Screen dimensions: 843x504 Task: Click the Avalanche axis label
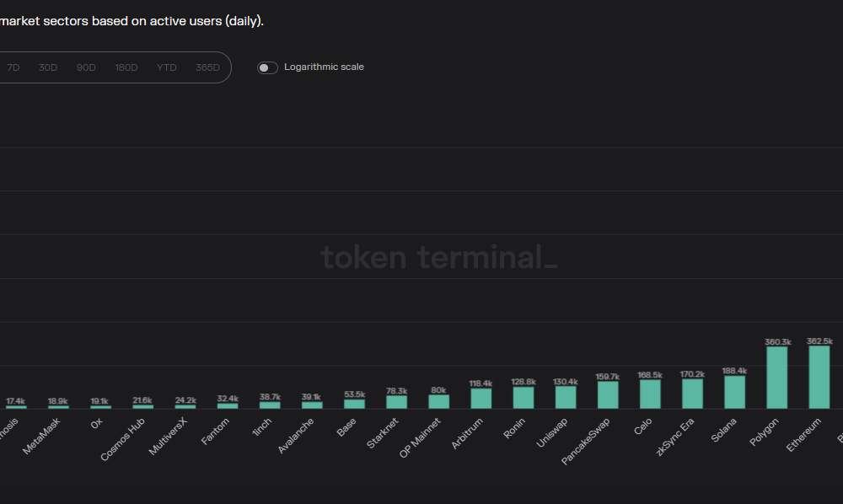tap(296, 436)
